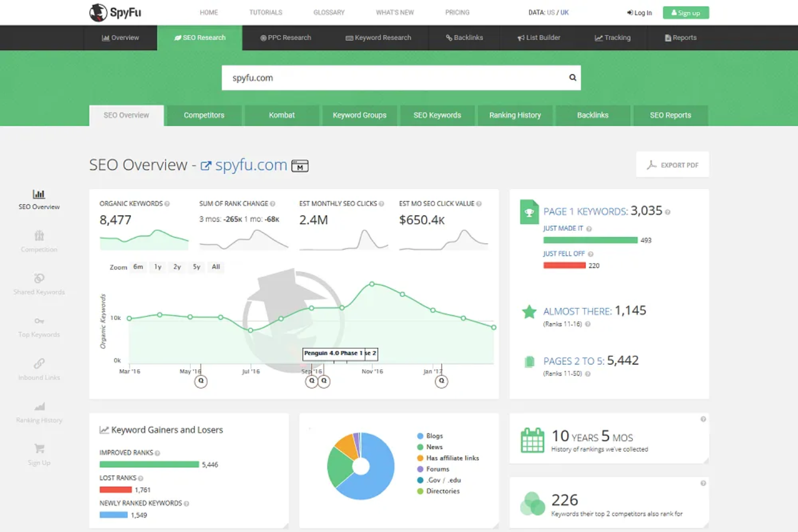This screenshot has height=532, width=798.
Task: Select the SEO Overview sidebar icon
Action: (38, 194)
